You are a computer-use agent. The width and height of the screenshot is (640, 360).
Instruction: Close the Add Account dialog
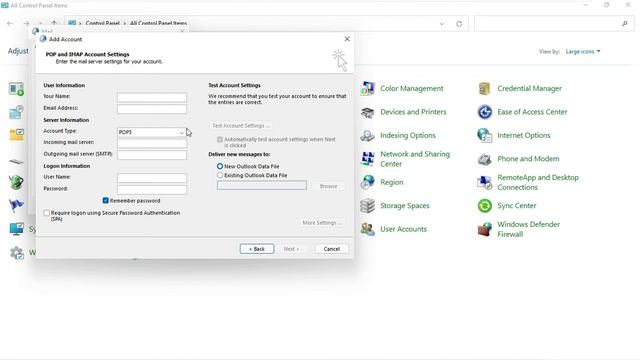(347, 39)
